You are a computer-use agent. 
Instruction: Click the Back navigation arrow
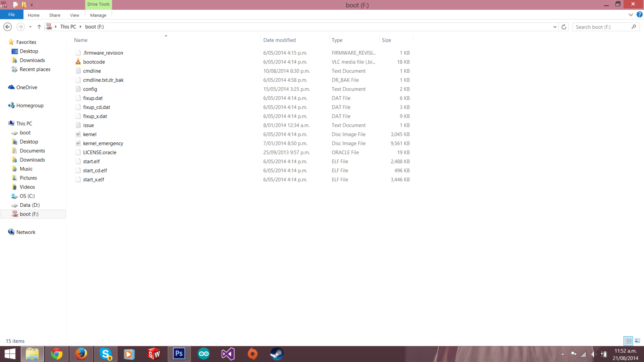[x=8, y=27]
